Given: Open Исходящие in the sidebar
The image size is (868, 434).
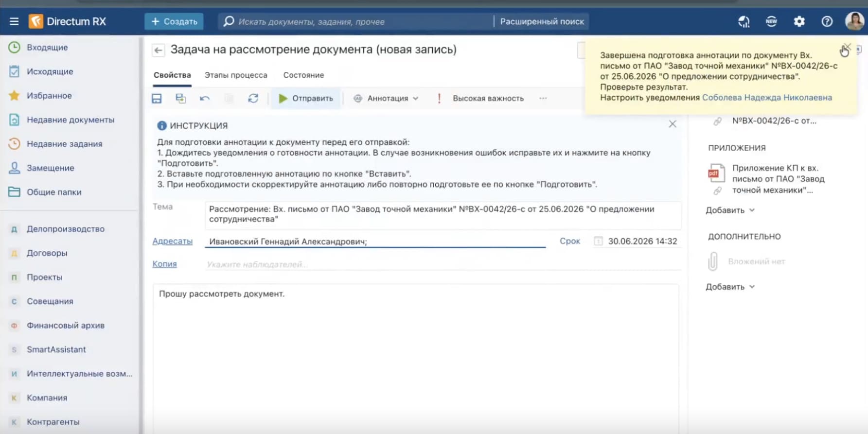Looking at the screenshot, I should pos(50,72).
